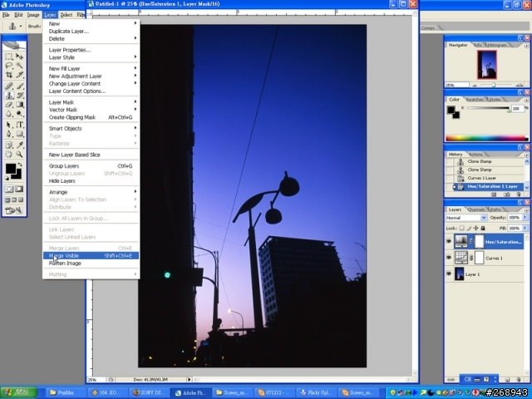
Task: Select the Hand tool
Action: pos(9,155)
